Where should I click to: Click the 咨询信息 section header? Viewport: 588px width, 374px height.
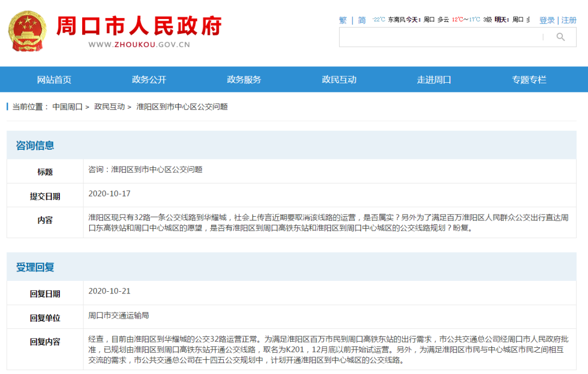pyautogui.click(x=35, y=145)
